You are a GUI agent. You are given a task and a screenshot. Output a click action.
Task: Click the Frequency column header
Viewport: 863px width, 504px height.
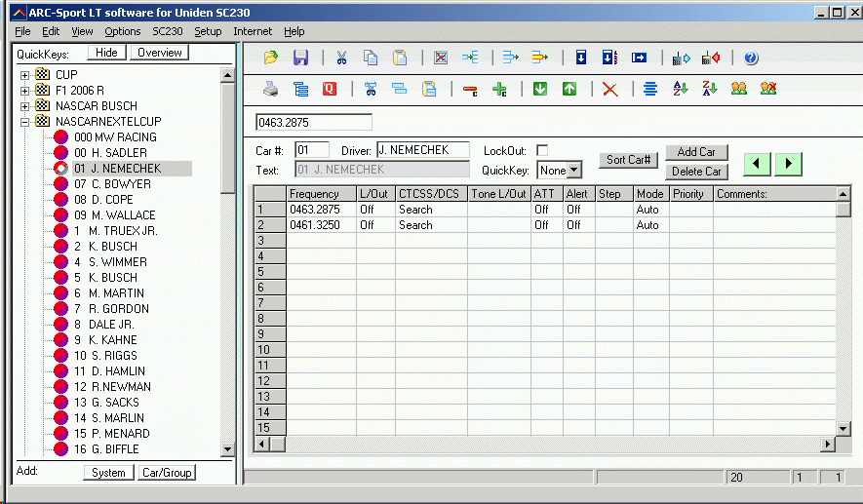pos(322,194)
